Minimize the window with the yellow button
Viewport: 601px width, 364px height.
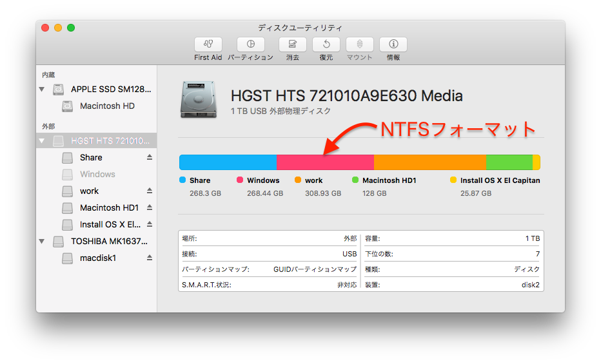click(x=58, y=28)
